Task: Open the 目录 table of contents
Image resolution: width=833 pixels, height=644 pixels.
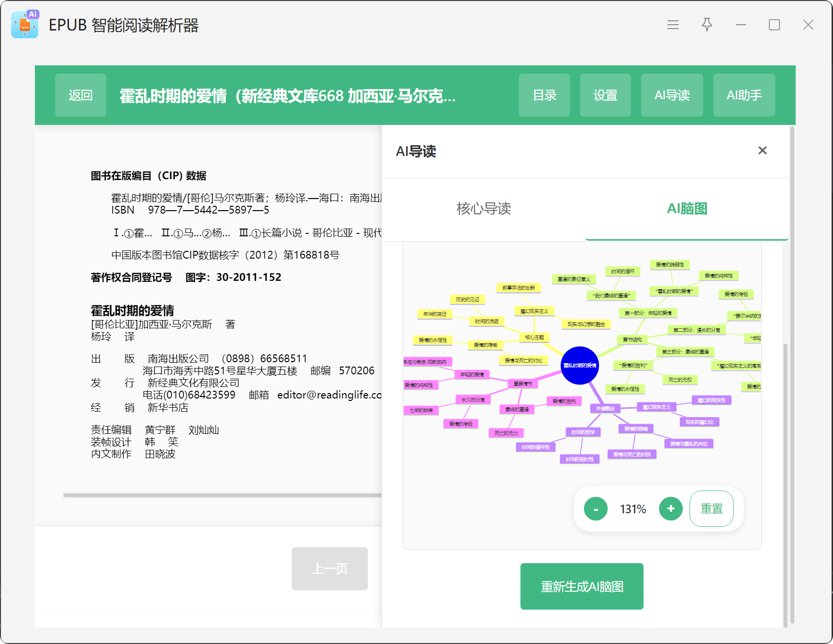Action: [x=544, y=95]
